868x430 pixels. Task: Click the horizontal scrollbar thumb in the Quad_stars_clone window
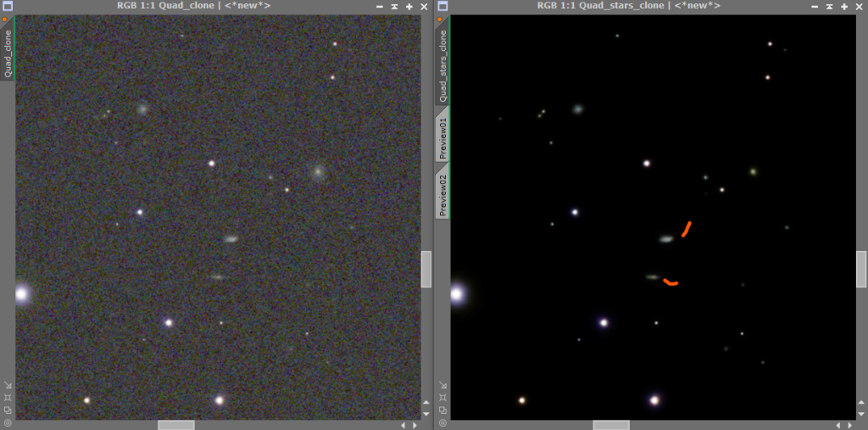(611, 425)
